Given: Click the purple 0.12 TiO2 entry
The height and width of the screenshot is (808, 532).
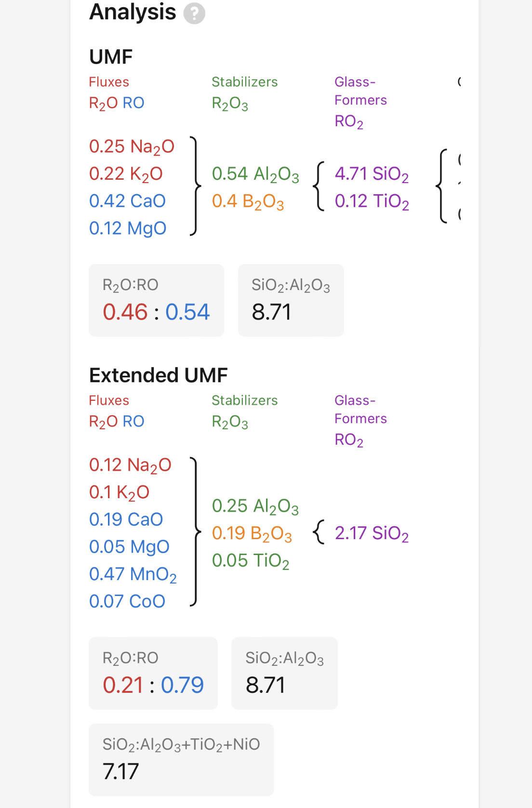Looking at the screenshot, I should click(372, 201).
